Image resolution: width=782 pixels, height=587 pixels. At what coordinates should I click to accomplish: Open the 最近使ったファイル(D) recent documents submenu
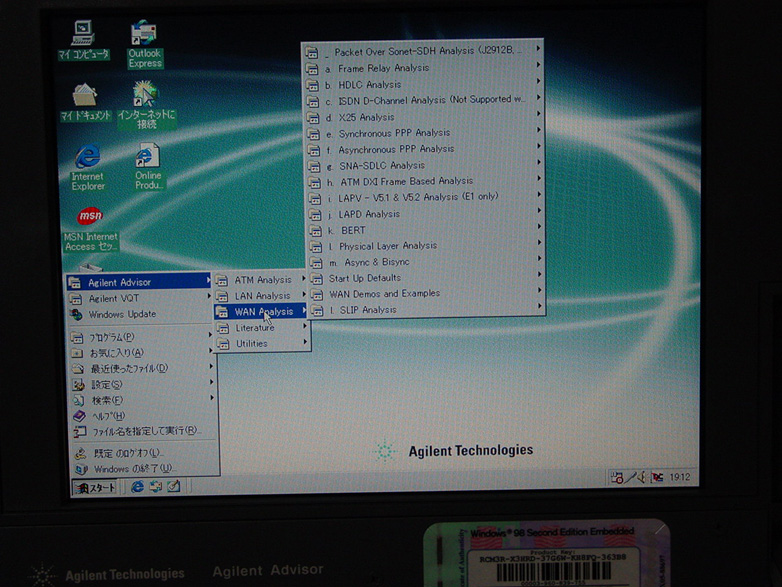tap(143, 369)
